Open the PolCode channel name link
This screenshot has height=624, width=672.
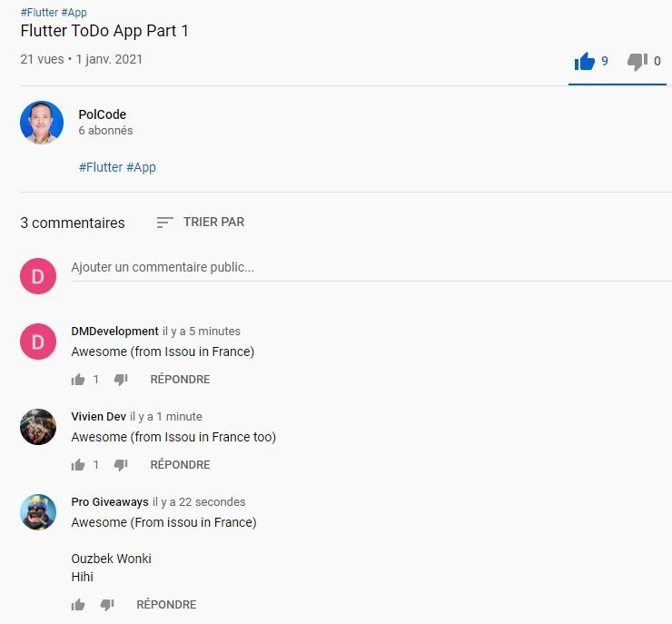pos(102,114)
